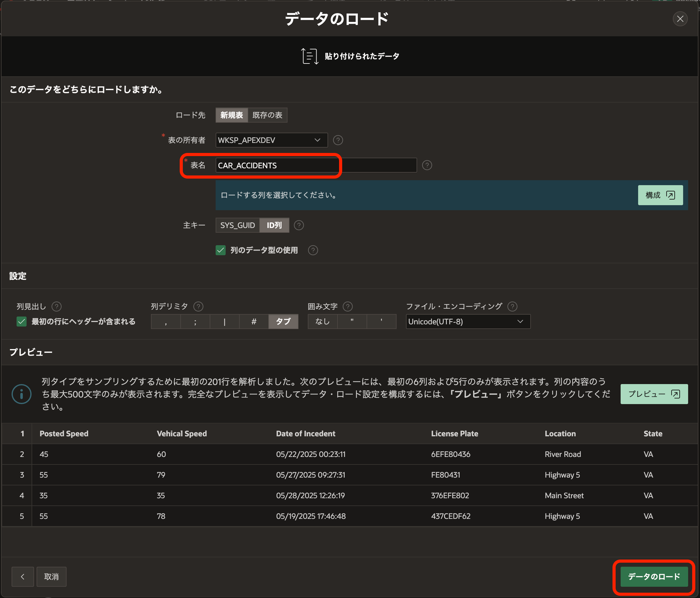Click help icon beside 列見出し label

coord(57,306)
